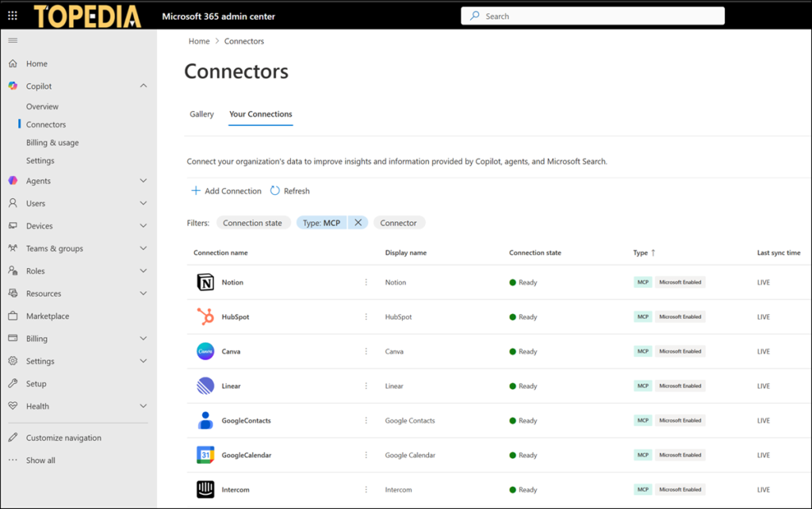The width and height of the screenshot is (812, 509).
Task: Select the Your Connections tab
Action: (x=260, y=114)
